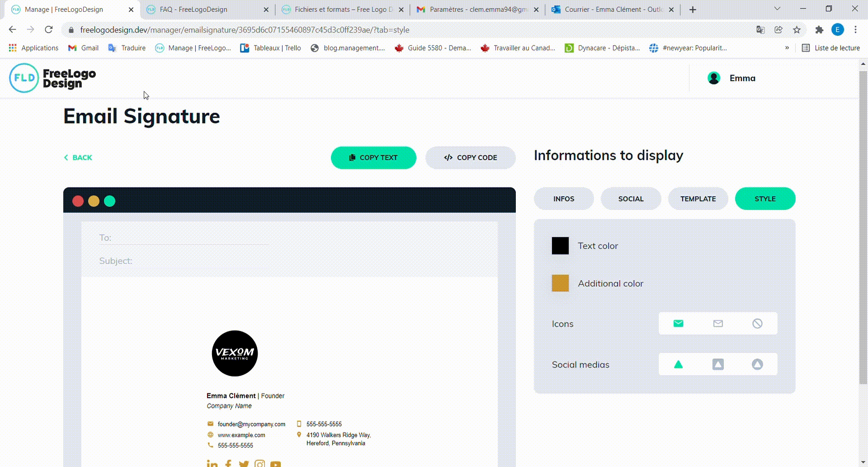This screenshot has height=467, width=868.
Task: Choose circle-background social media style
Action: point(757,364)
